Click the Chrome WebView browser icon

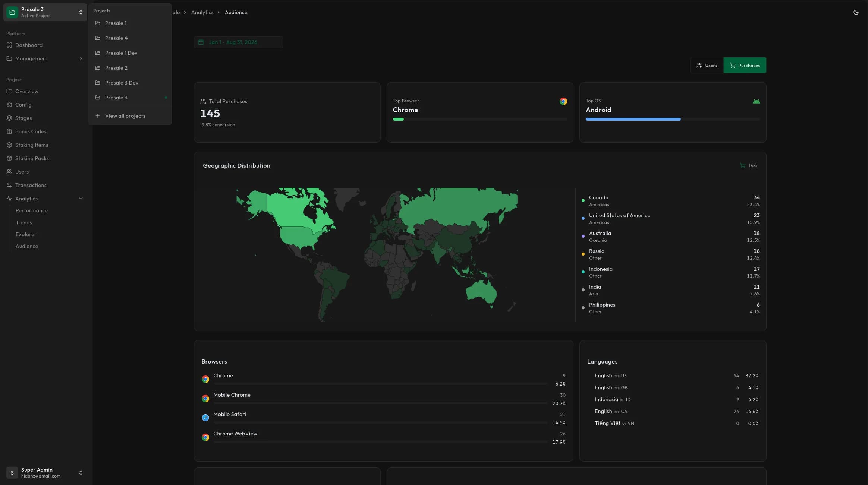[x=205, y=437]
